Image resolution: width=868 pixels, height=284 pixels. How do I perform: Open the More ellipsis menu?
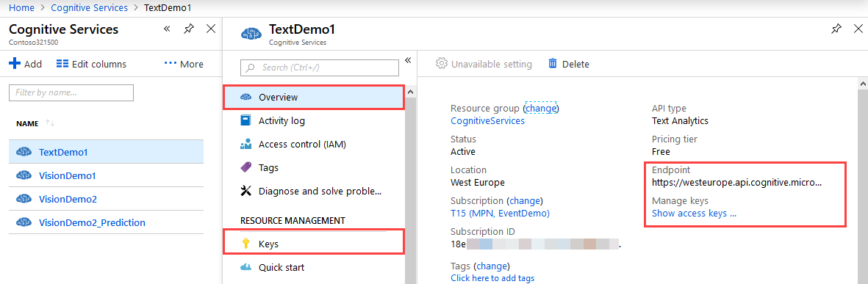[184, 64]
